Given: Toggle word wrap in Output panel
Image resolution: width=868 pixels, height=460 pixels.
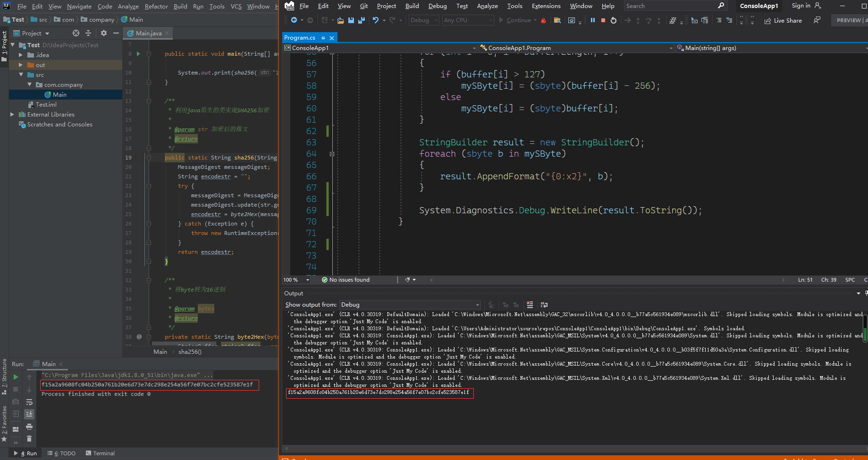Looking at the screenshot, I should point(544,305).
